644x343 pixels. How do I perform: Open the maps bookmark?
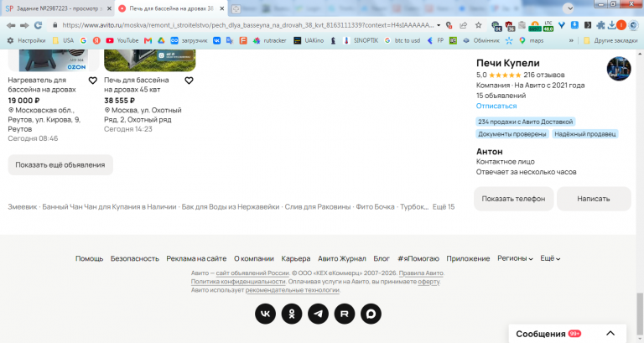click(531, 40)
